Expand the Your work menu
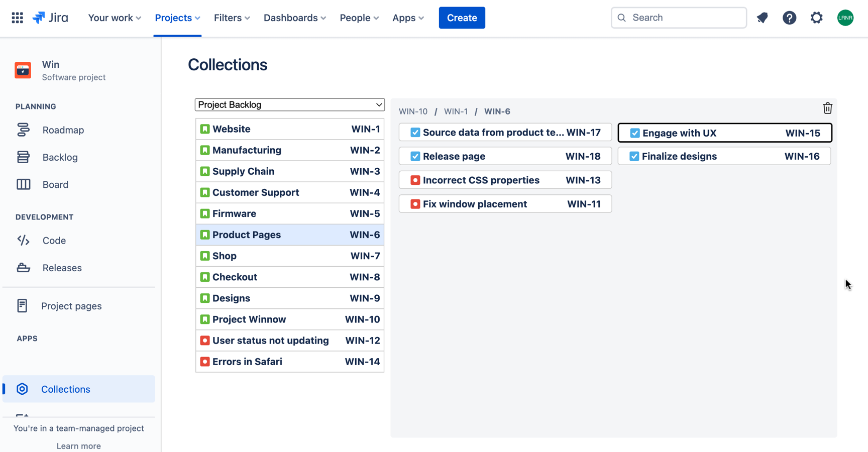 point(115,18)
